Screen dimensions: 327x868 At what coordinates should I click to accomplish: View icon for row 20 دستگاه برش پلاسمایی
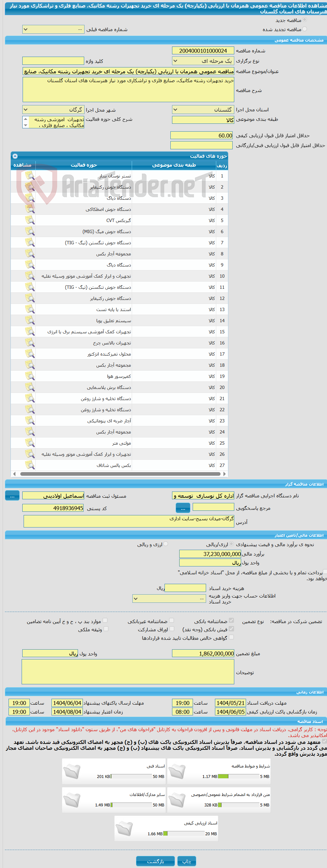(x=30, y=387)
